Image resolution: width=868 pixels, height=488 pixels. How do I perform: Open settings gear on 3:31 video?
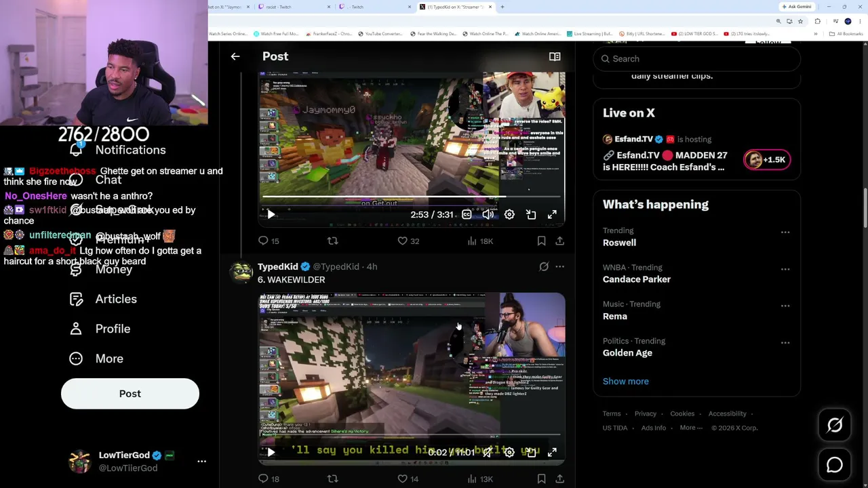(509, 214)
